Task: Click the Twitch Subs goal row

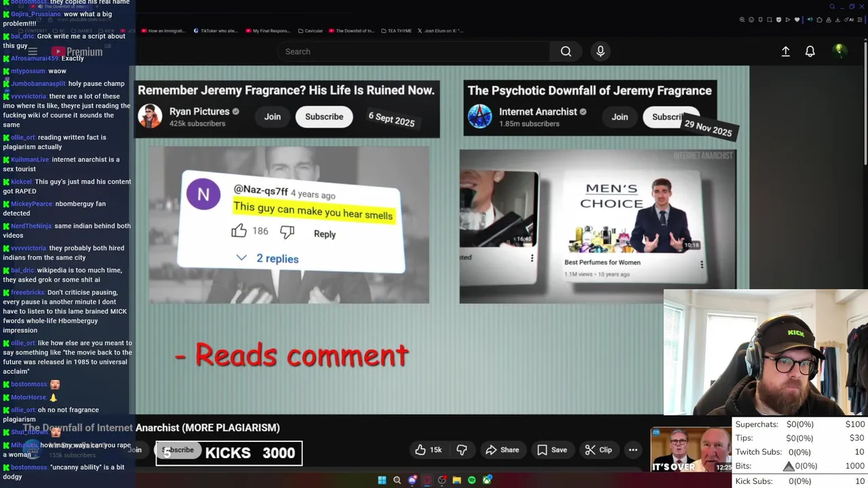Action: tap(800, 452)
